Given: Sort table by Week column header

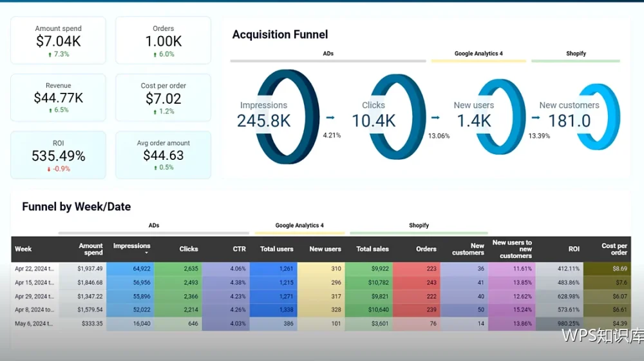Looking at the screenshot, I should pyautogui.click(x=23, y=249).
